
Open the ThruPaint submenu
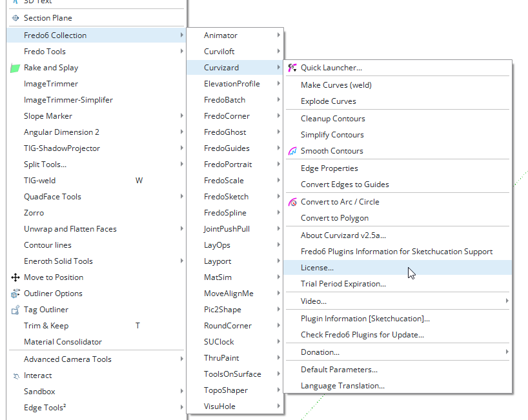pyautogui.click(x=235, y=358)
